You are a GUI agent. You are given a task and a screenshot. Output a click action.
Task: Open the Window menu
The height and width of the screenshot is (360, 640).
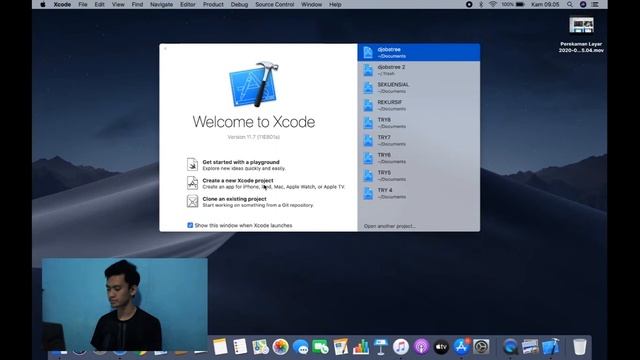[311, 4]
